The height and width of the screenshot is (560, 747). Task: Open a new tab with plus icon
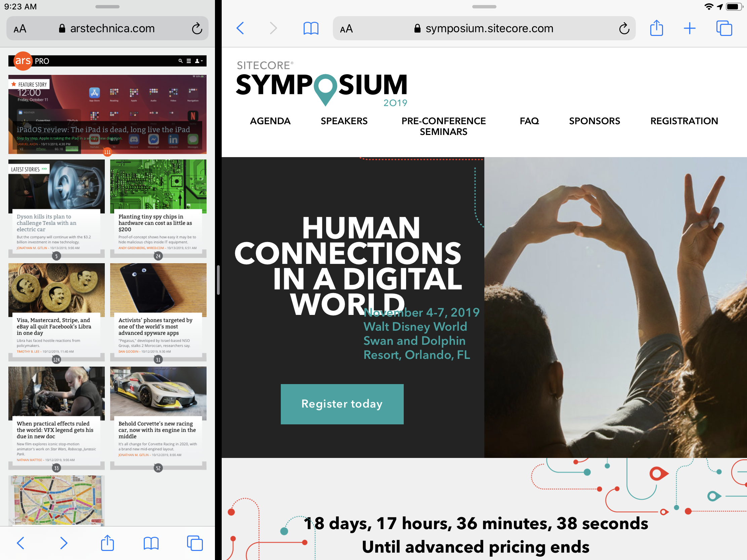689,28
